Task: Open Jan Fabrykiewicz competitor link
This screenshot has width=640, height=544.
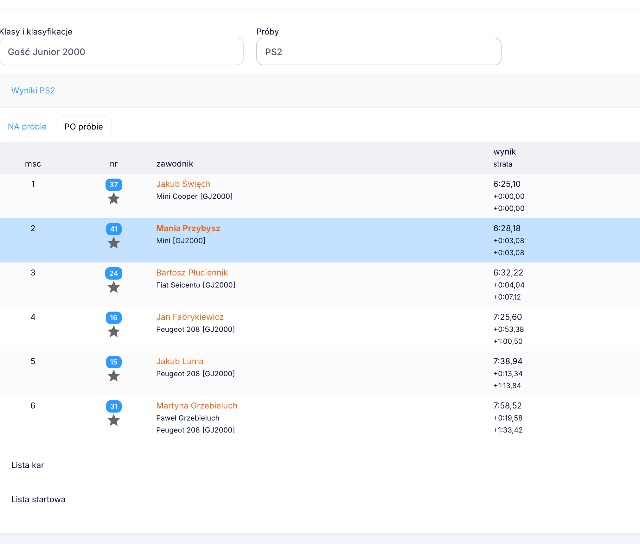Action: [190, 317]
